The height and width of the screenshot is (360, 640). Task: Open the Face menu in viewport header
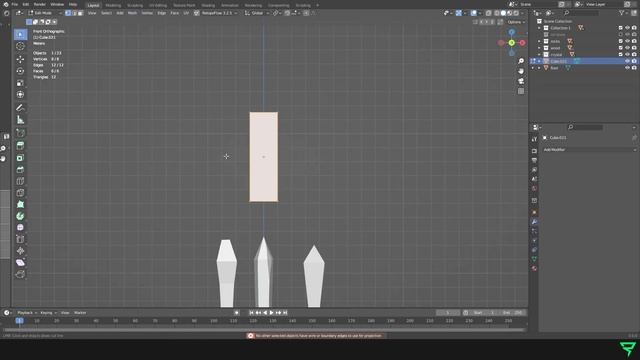(174, 13)
